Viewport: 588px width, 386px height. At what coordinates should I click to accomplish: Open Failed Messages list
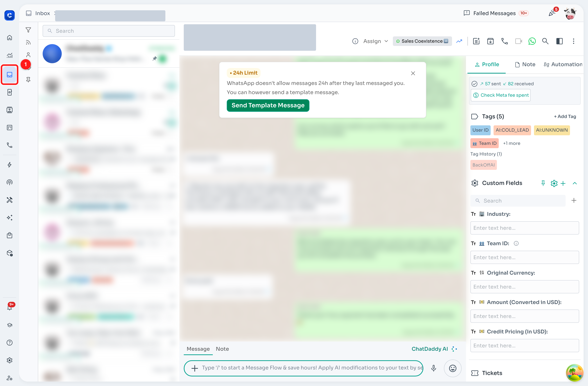[x=496, y=13]
